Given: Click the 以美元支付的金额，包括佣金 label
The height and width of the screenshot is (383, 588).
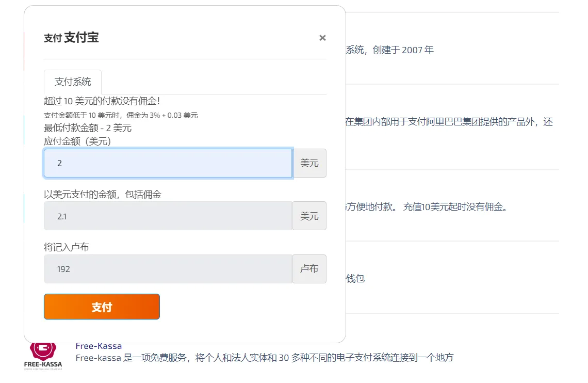Looking at the screenshot, I should coord(102,194).
